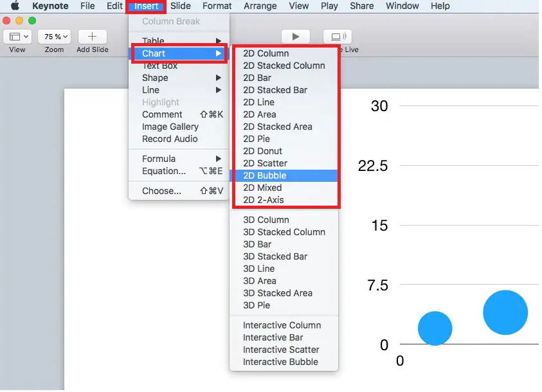
Task: Select Record Audio from Insert menu
Action: click(170, 139)
